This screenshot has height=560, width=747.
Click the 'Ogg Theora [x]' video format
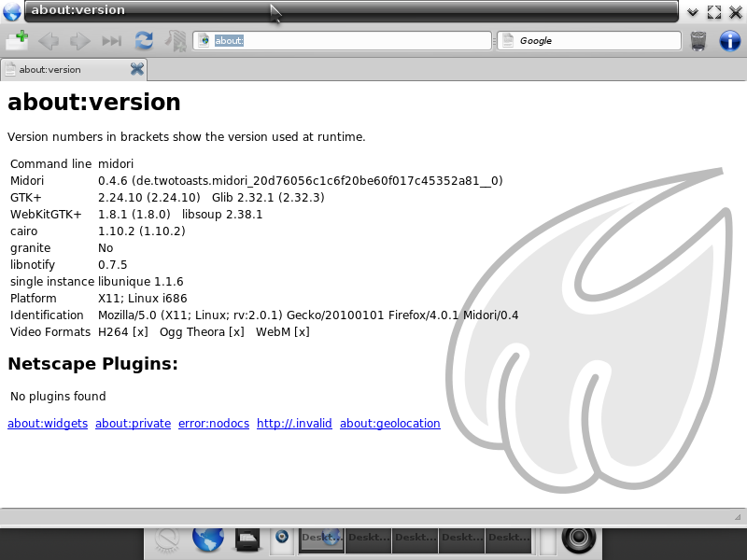202,332
